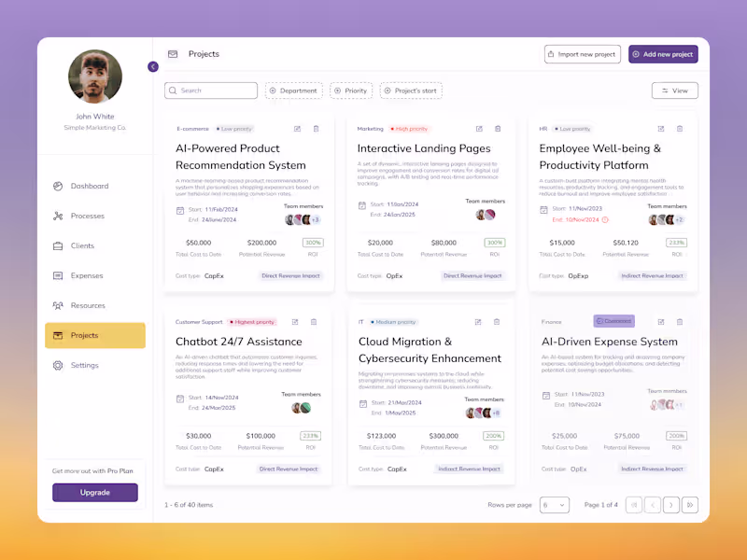Viewport: 747px width, 560px height.
Task: Delete the Chatbot 24/7 Assistance card
Action: 314,322
